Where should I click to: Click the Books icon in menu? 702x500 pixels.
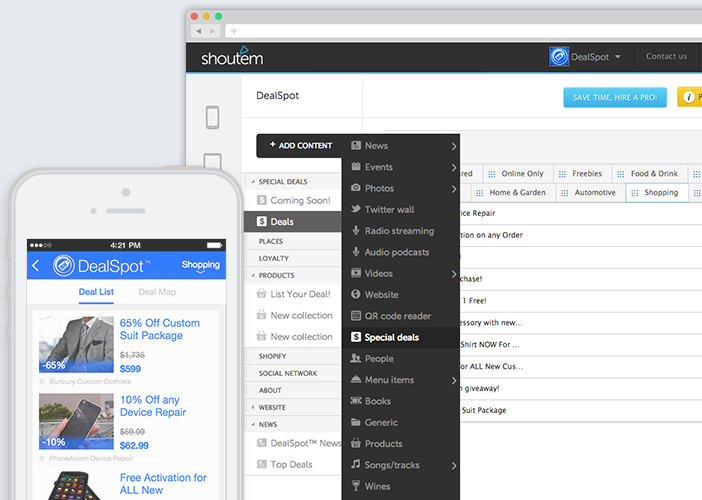coord(356,401)
